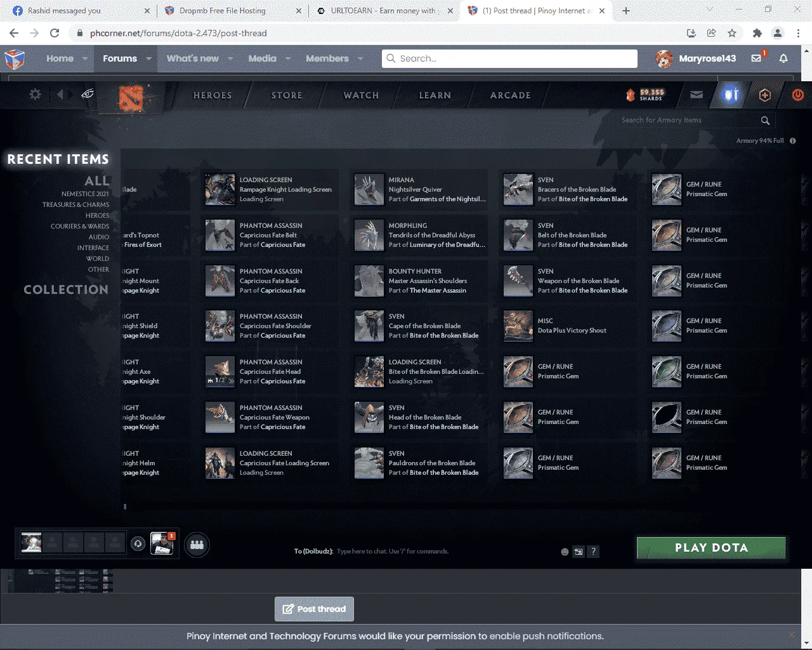Viewport: 812px width, 650px height.
Task: Open the ARCADE tab
Action: (510, 95)
